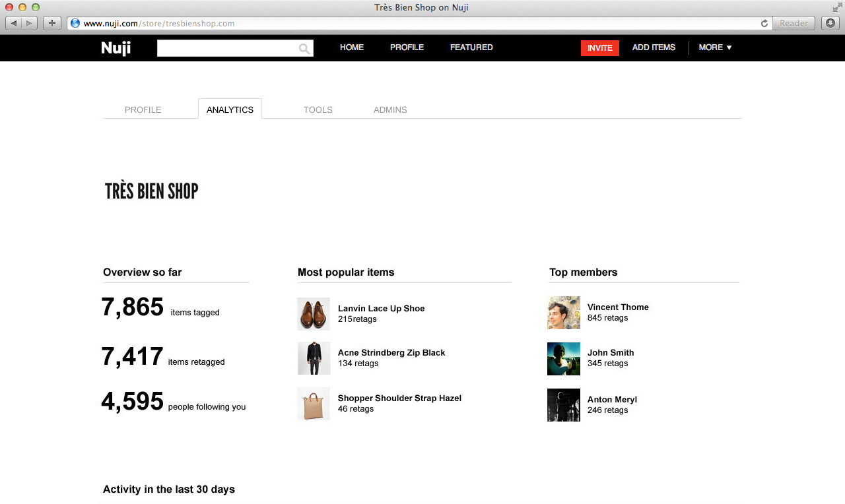
Task: Click the Très Bien Shop store logo
Action: [152, 191]
